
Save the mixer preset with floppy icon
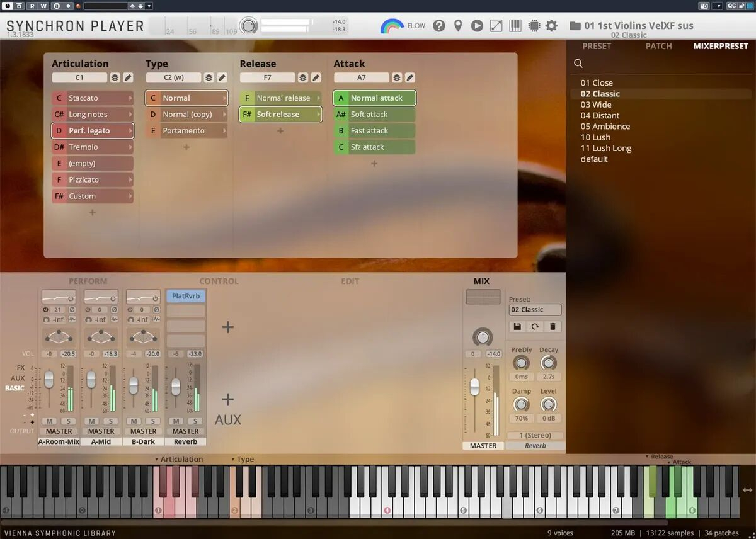point(517,327)
